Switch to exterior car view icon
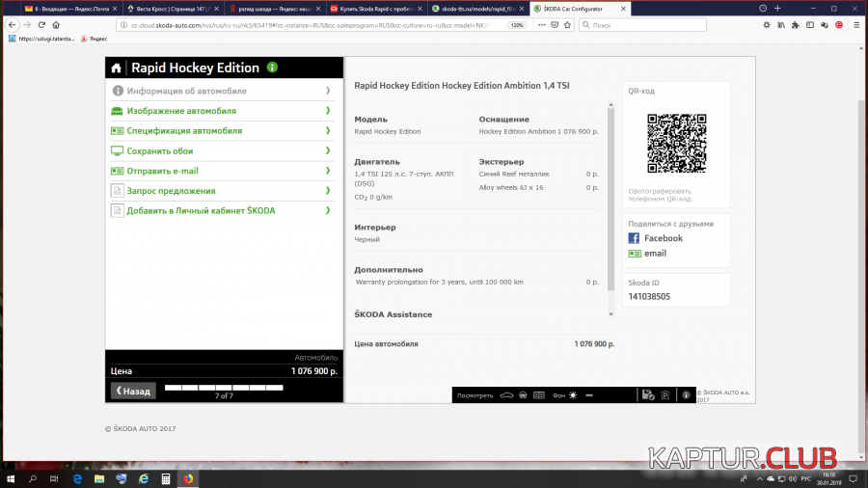The width and height of the screenshot is (868, 488). (506, 395)
